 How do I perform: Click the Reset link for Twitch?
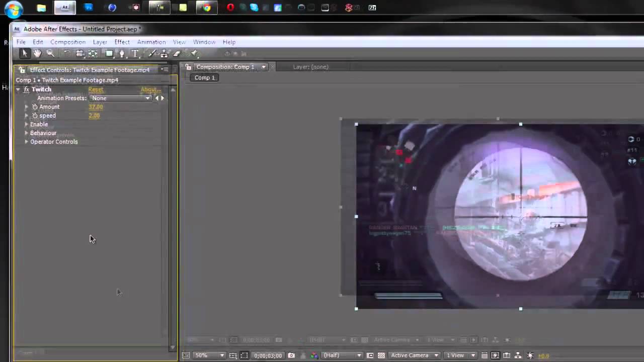pos(96,89)
